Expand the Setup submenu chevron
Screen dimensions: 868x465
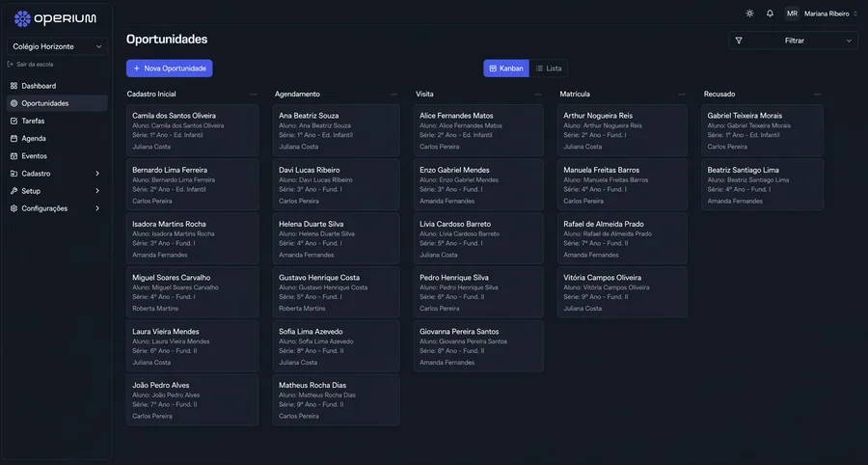97,191
